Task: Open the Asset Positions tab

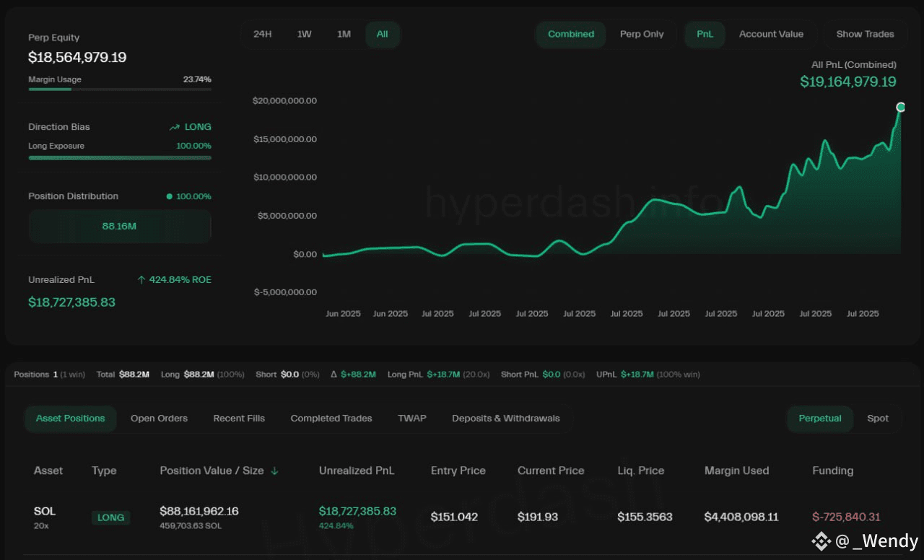Action: coord(71,419)
